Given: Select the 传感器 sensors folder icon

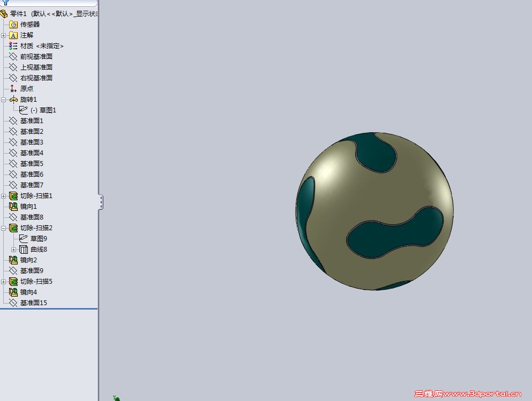Looking at the screenshot, I should pyautogui.click(x=13, y=25).
